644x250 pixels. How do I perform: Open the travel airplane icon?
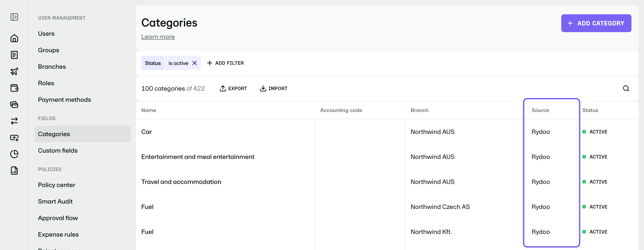click(x=14, y=71)
